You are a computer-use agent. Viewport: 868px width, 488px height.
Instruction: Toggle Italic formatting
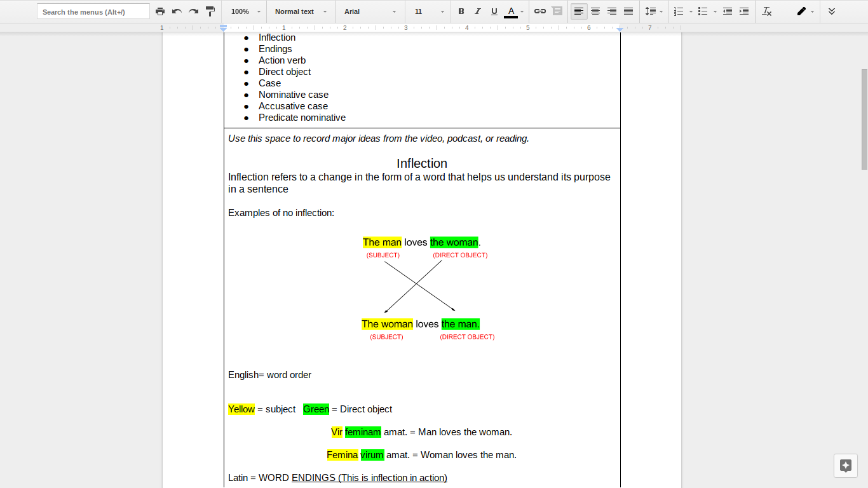tap(478, 11)
